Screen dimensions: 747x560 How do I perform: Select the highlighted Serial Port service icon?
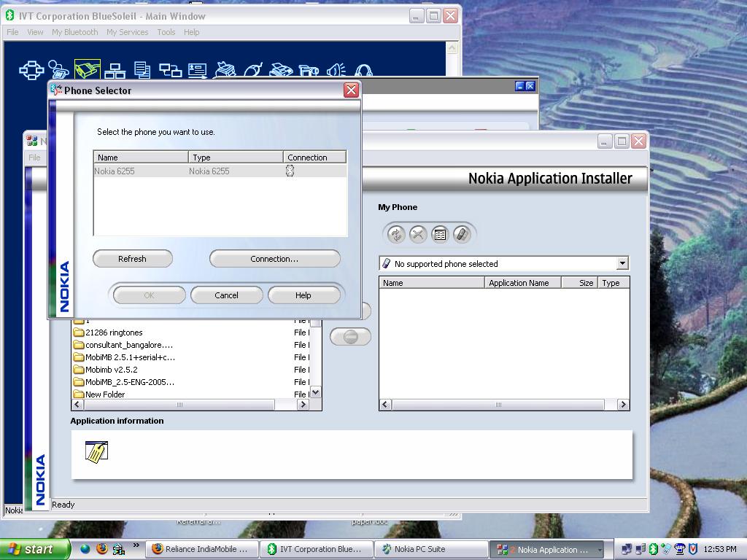[x=88, y=69]
